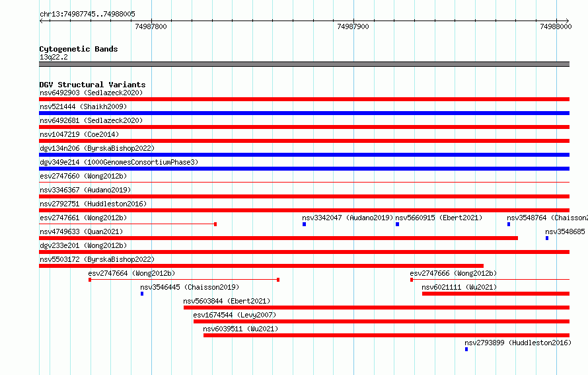
Task: Click the right arrow end of the ruler
Action: 567,21
